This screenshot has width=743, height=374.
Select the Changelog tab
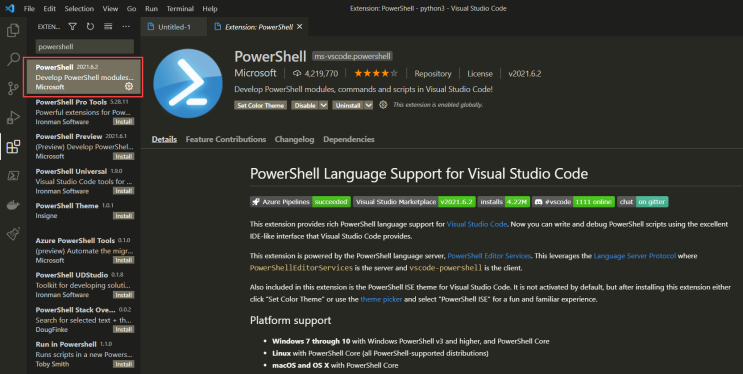coord(294,139)
